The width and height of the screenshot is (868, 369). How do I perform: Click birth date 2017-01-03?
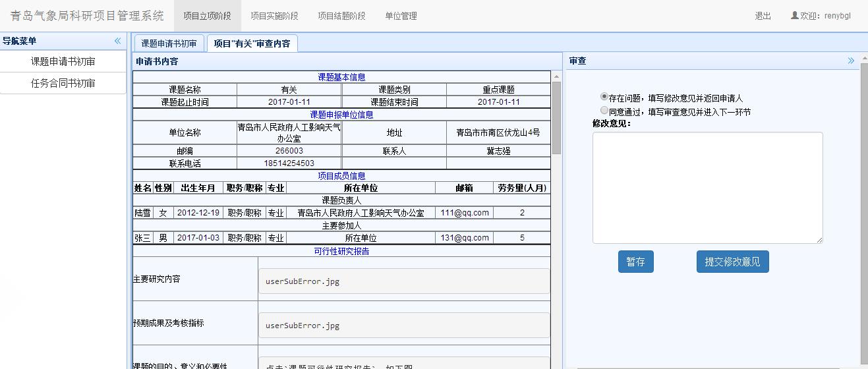point(198,238)
